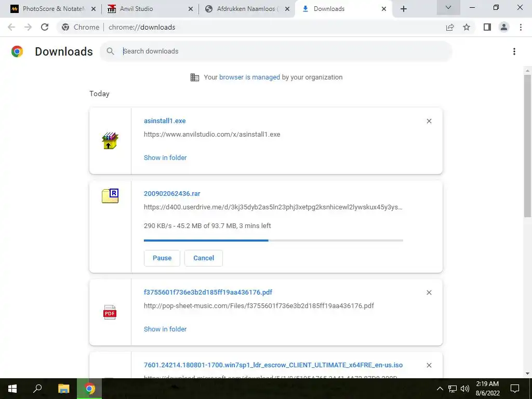Screen dimensions: 532x399
Task: Click the rar download progress bar
Action: pyautogui.click(x=273, y=241)
